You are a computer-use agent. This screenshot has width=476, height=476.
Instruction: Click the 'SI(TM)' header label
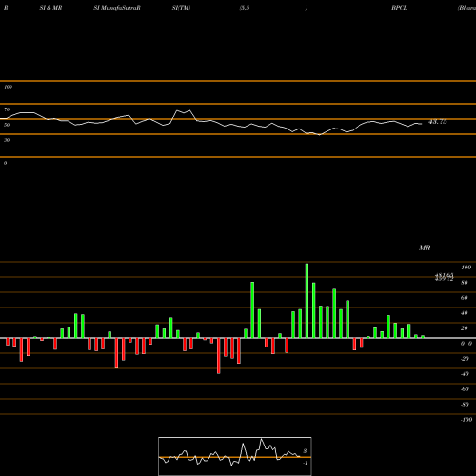181,8
